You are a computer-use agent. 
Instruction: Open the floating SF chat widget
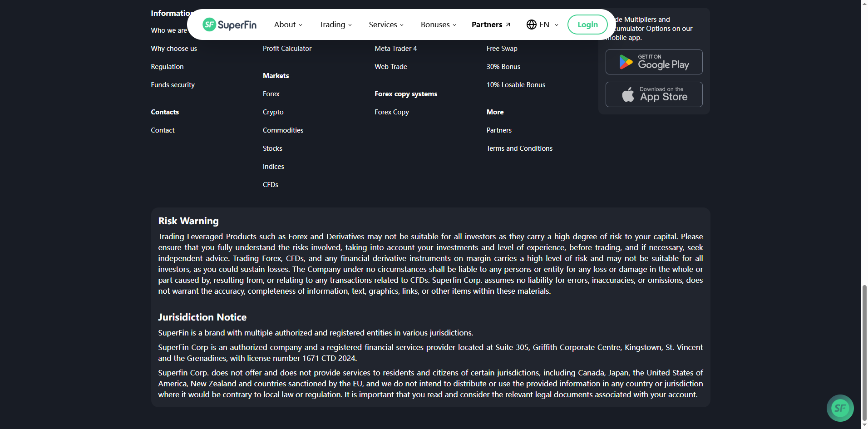pyautogui.click(x=840, y=408)
